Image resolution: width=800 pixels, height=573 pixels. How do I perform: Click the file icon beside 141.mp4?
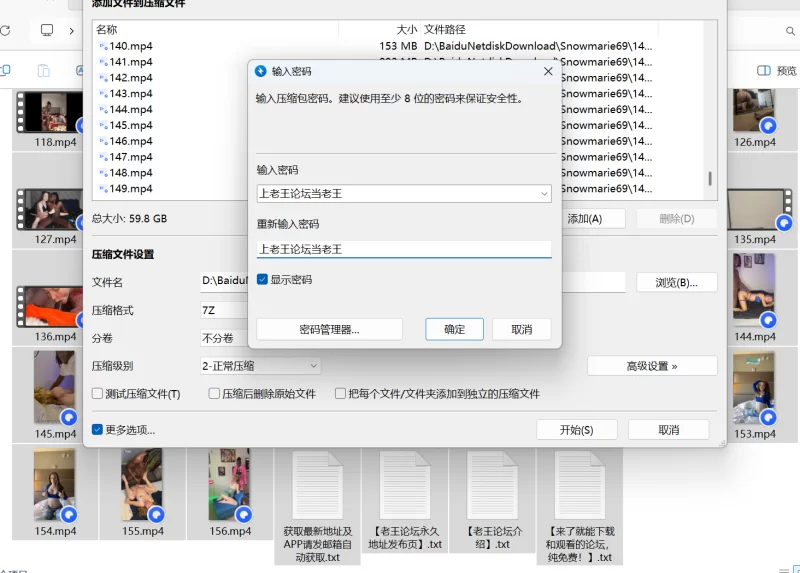point(103,62)
